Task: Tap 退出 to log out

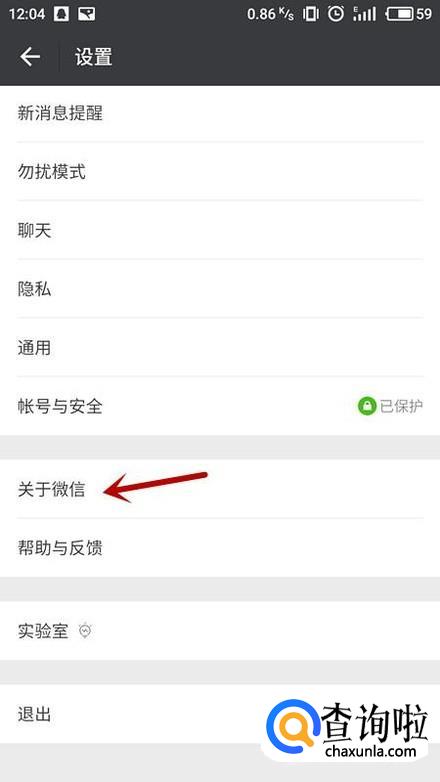Action: pos(220,714)
